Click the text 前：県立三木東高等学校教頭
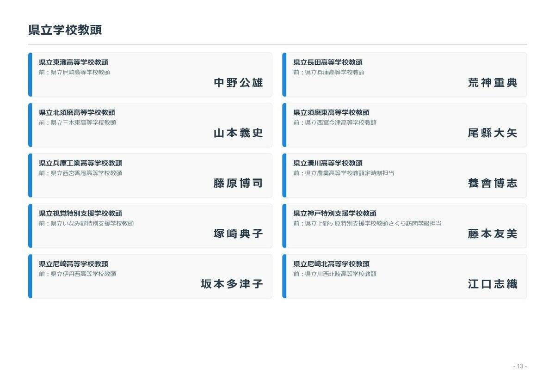 click(x=79, y=123)
